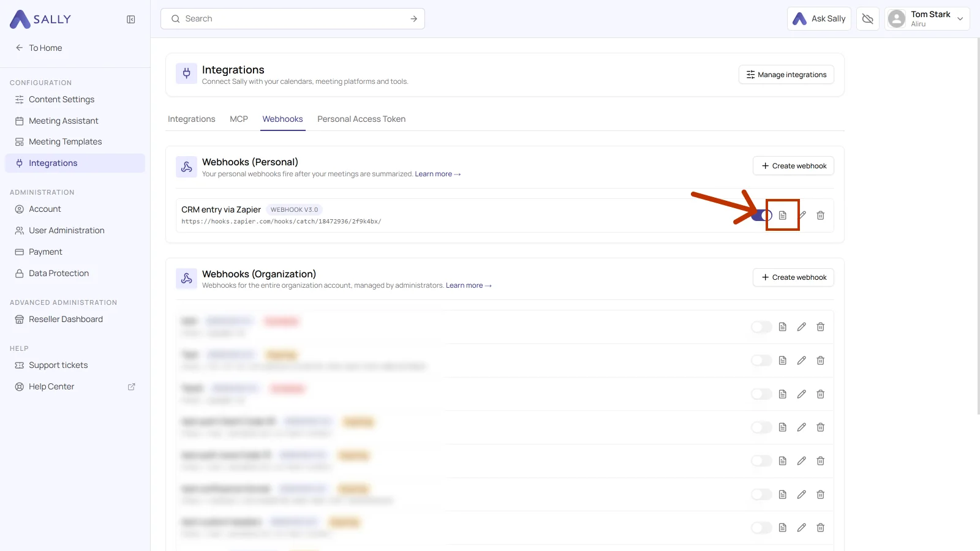Select the Webhooks tab

pos(283,119)
